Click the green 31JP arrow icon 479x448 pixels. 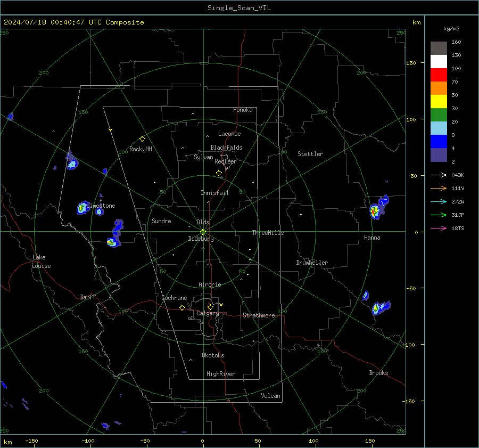pyautogui.click(x=439, y=215)
